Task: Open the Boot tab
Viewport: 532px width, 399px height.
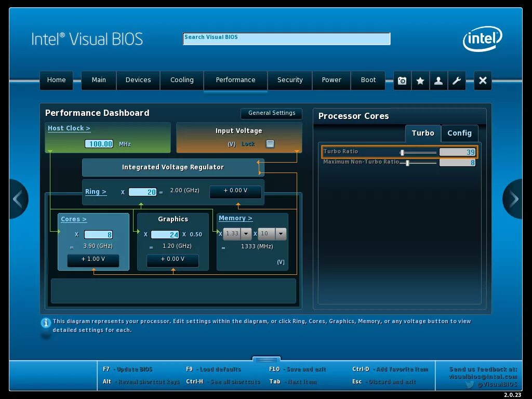Action: tap(368, 80)
